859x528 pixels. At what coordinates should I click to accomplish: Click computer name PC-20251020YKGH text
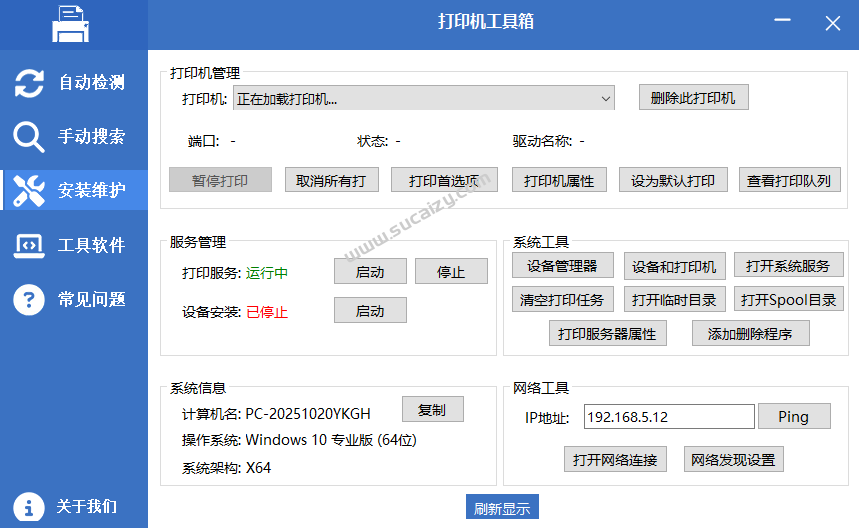pos(308,414)
